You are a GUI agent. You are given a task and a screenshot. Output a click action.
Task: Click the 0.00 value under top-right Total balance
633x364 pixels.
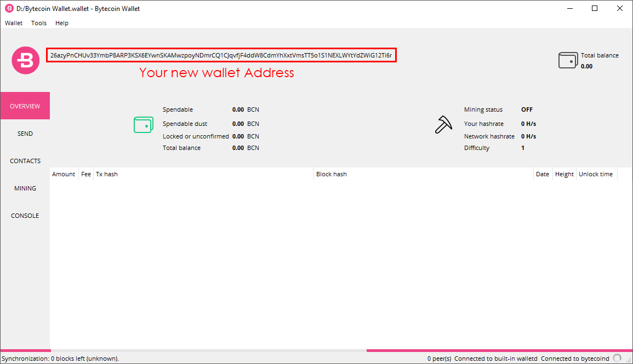click(586, 67)
